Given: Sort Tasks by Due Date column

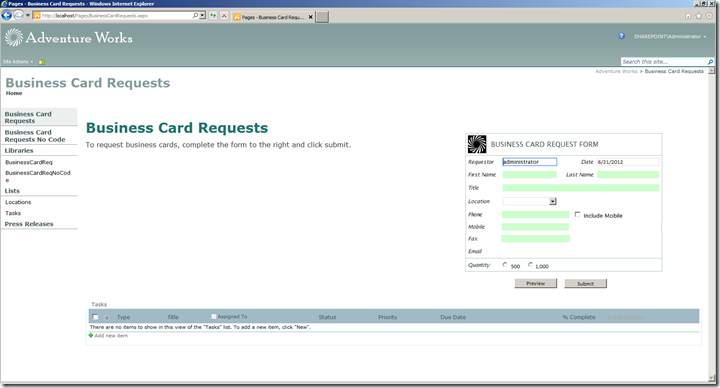Looking at the screenshot, I should pyautogui.click(x=453, y=317).
